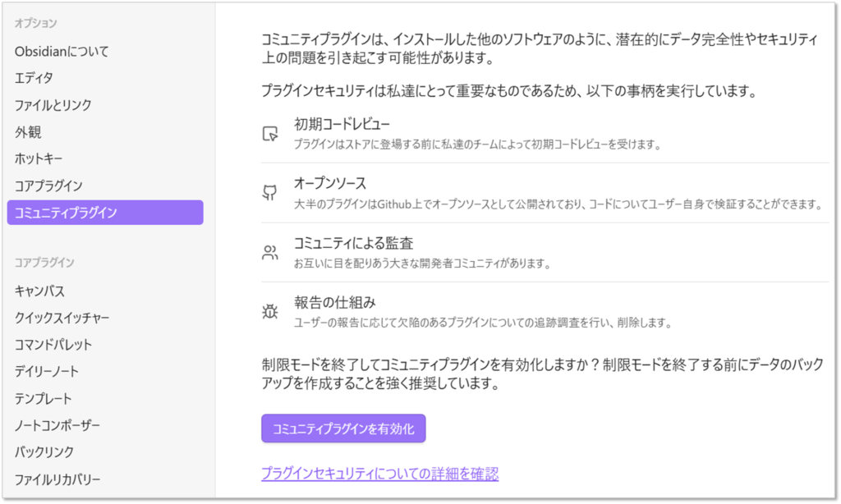The width and height of the screenshot is (841, 504).
Task: Select コアプラグイン in options list
Action: [48, 186]
